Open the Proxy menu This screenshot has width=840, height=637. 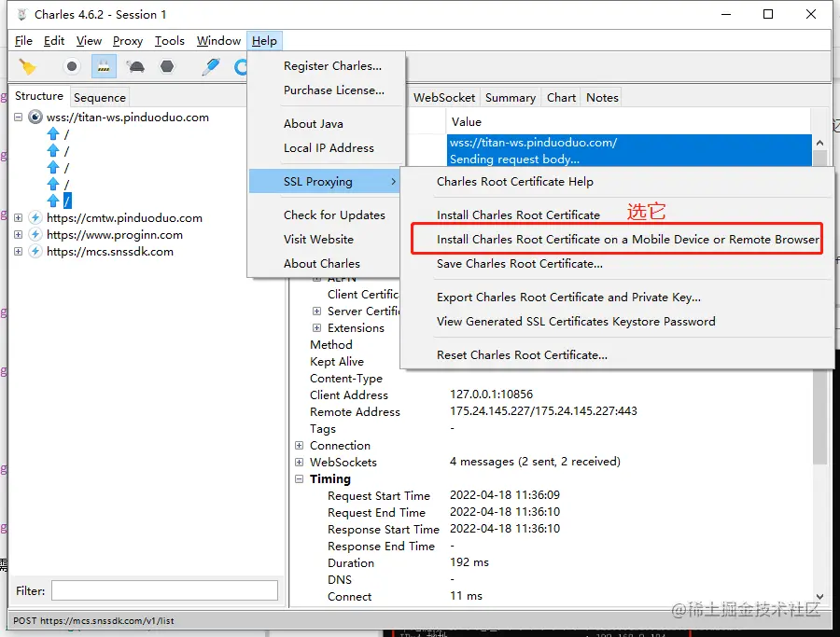coord(128,41)
